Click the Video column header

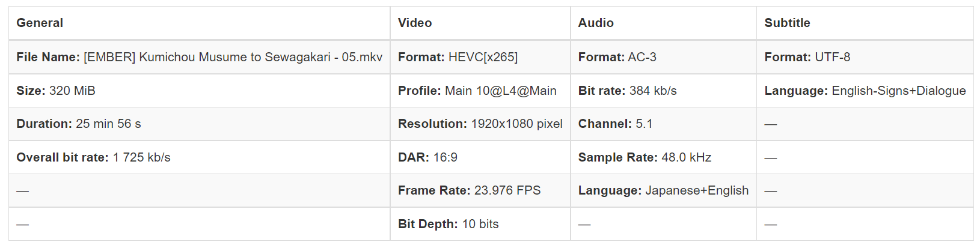(415, 23)
